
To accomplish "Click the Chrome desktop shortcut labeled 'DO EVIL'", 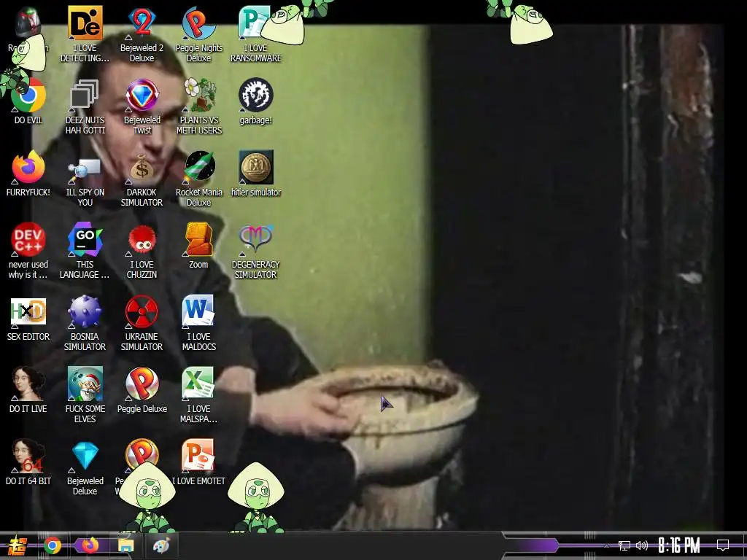I will (28, 96).
